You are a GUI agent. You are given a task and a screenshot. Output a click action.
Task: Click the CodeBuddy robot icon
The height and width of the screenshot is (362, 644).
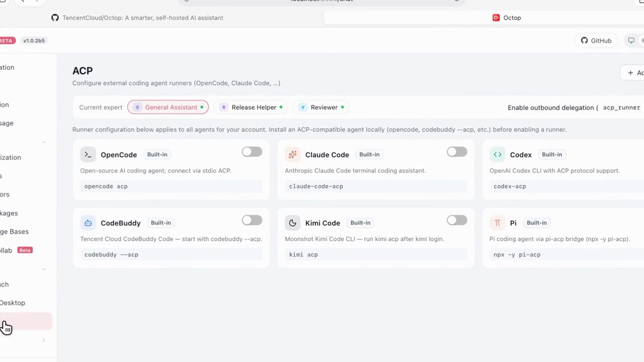[88, 223]
